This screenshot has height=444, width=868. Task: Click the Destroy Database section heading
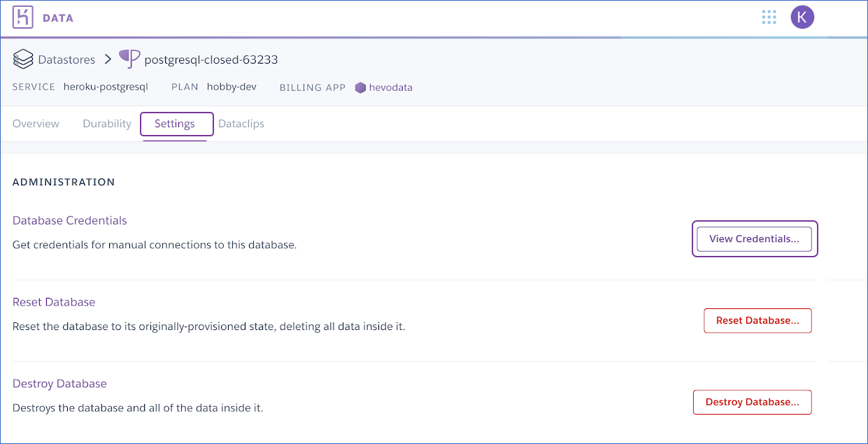click(59, 383)
